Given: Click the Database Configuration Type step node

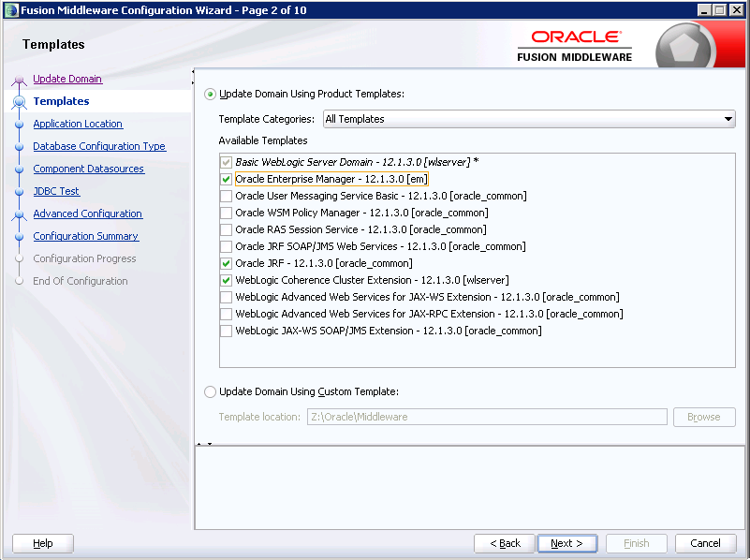Looking at the screenshot, I should pyautogui.click(x=19, y=147).
